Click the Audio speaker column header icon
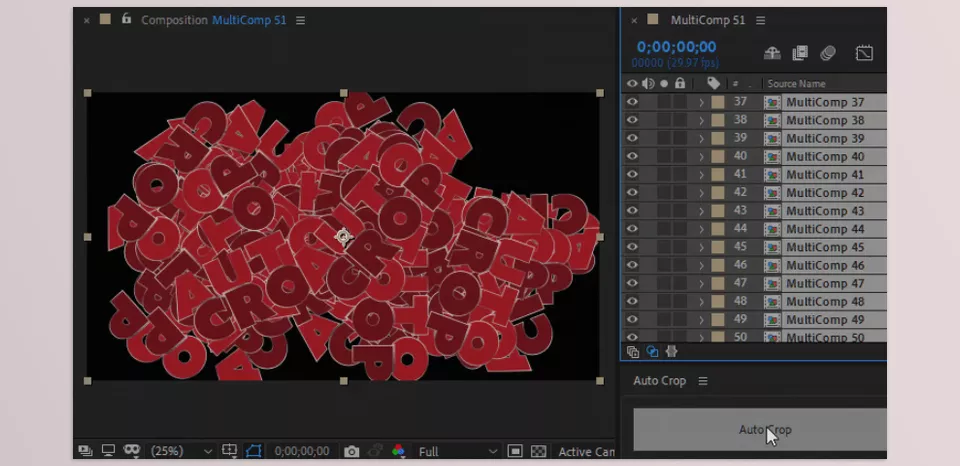The height and width of the screenshot is (466, 960). click(648, 83)
